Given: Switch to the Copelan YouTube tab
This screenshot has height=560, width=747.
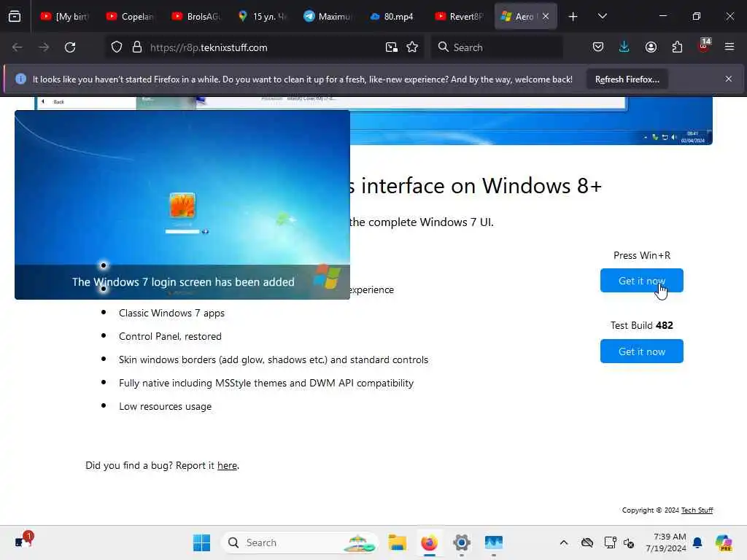Looking at the screenshot, I should tap(130, 16).
